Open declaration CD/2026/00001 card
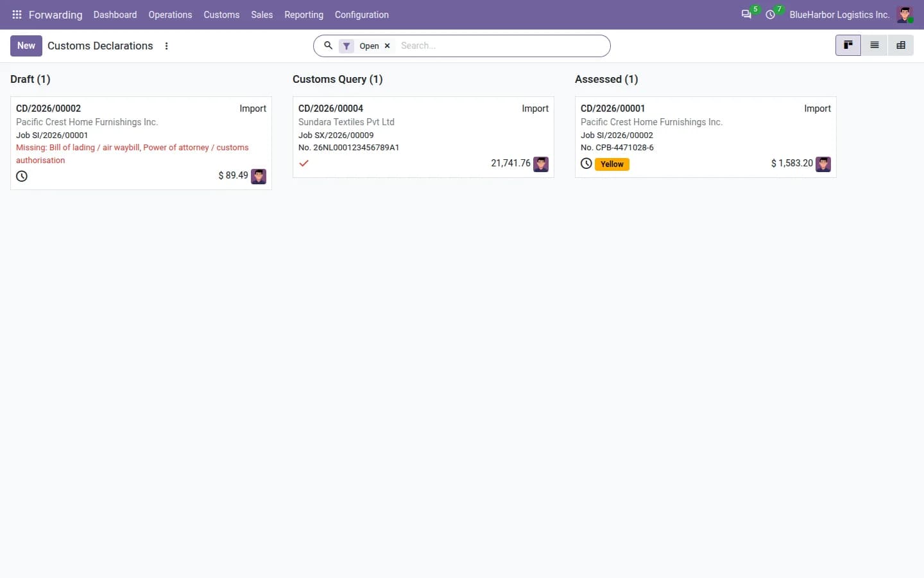The height and width of the screenshot is (578, 924). tap(706, 137)
